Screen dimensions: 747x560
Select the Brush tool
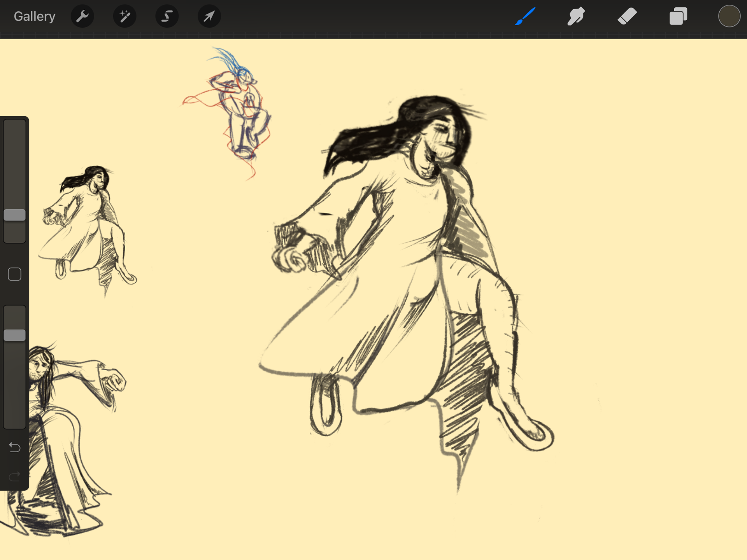[x=525, y=16]
